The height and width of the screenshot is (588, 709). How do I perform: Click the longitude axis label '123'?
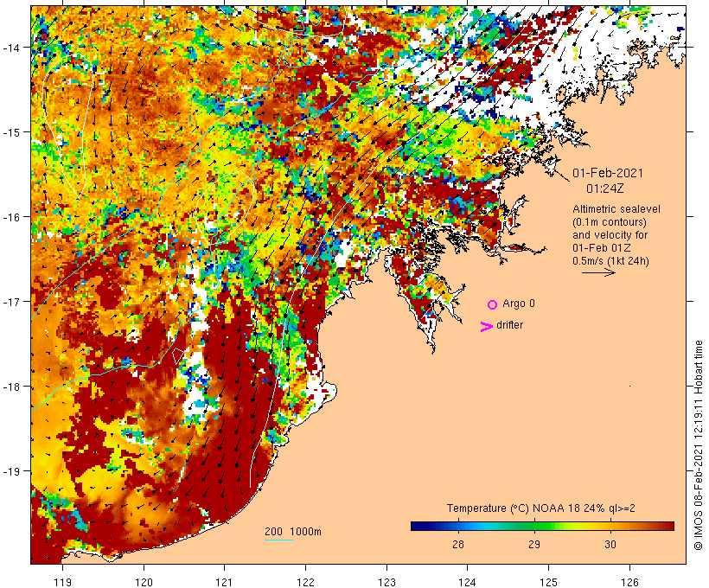pos(386,582)
